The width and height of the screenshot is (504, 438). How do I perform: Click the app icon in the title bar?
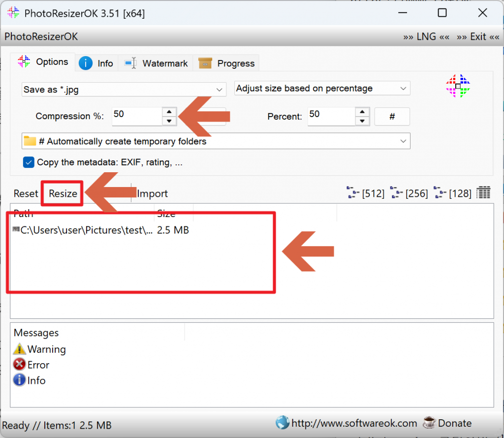[x=13, y=13]
